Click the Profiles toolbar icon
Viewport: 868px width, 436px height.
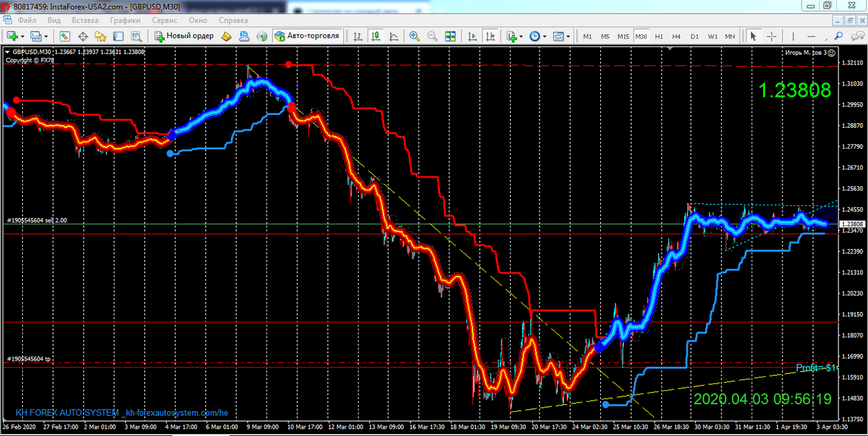pos(36,36)
